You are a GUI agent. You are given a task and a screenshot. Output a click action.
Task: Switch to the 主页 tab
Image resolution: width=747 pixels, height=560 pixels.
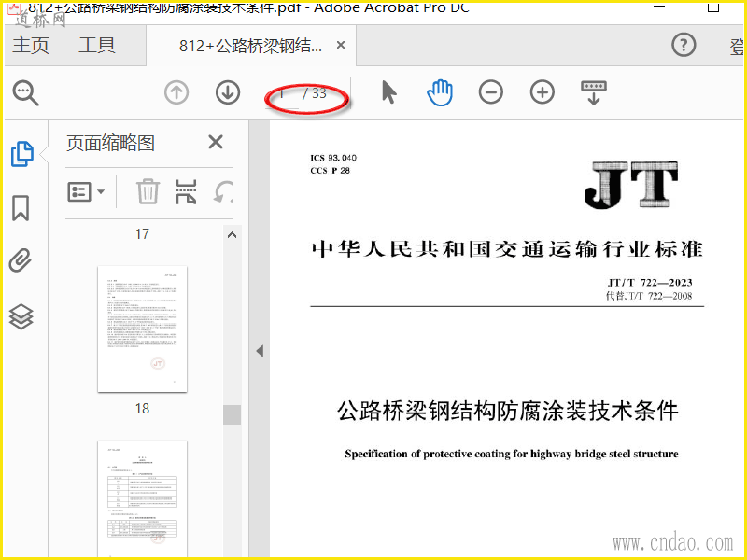[x=31, y=45]
